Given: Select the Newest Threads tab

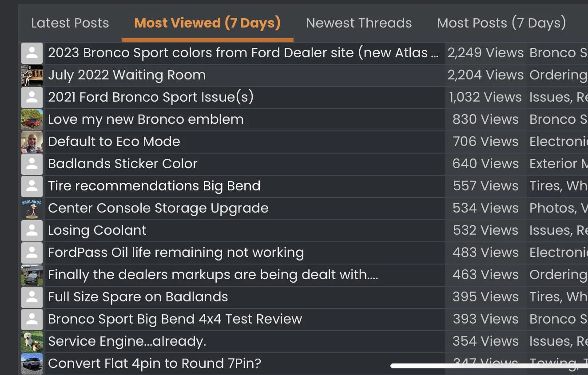Looking at the screenshot, I should tap(359, 23).
